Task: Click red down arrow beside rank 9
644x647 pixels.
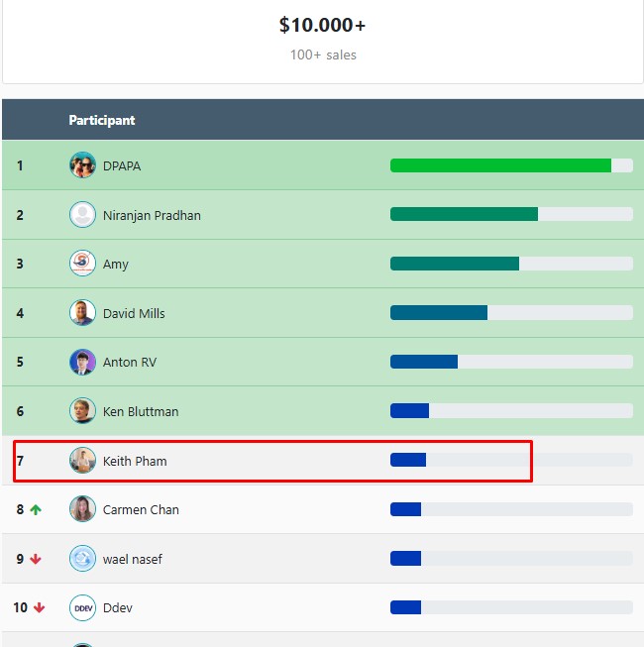Action: [x=36, y=559]
